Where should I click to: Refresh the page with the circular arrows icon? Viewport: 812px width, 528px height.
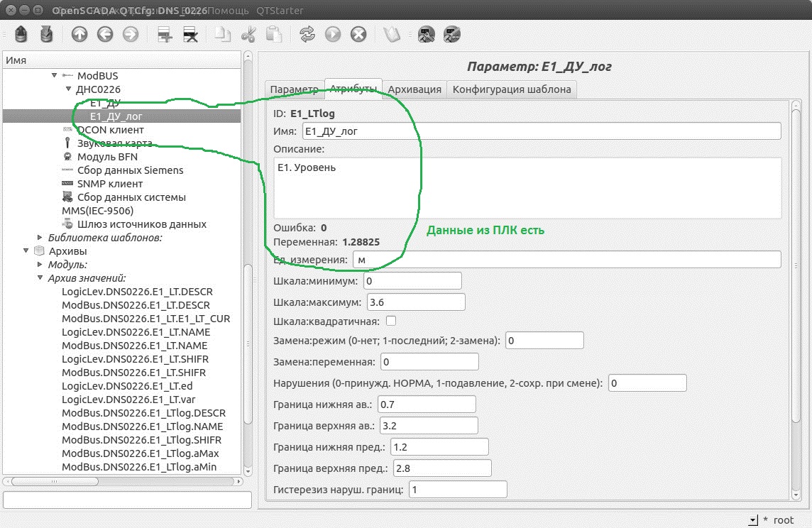click(307, 34)
